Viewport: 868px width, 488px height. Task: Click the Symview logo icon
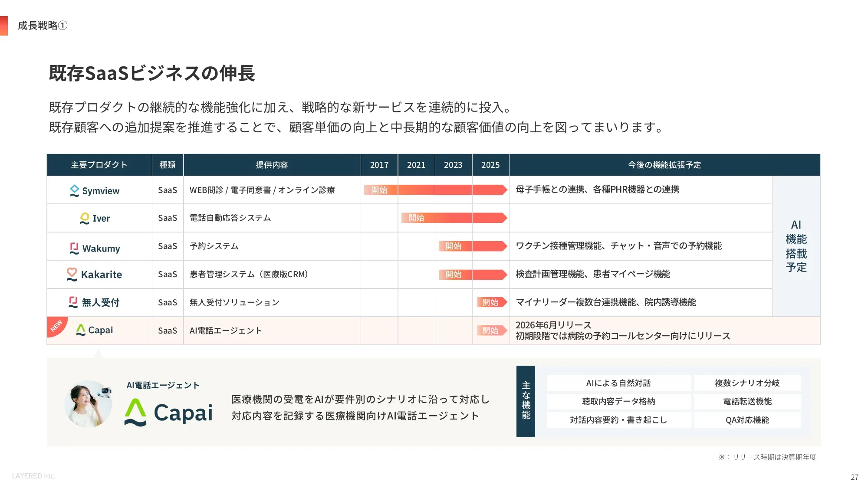75,190
